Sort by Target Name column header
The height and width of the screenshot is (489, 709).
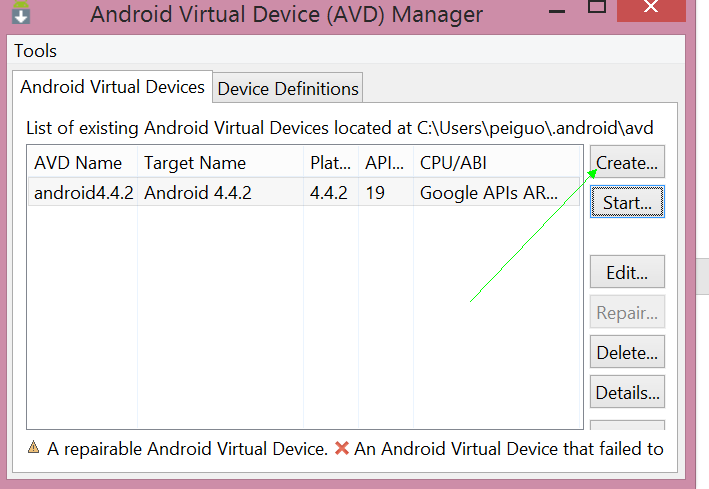pos(220,162)
